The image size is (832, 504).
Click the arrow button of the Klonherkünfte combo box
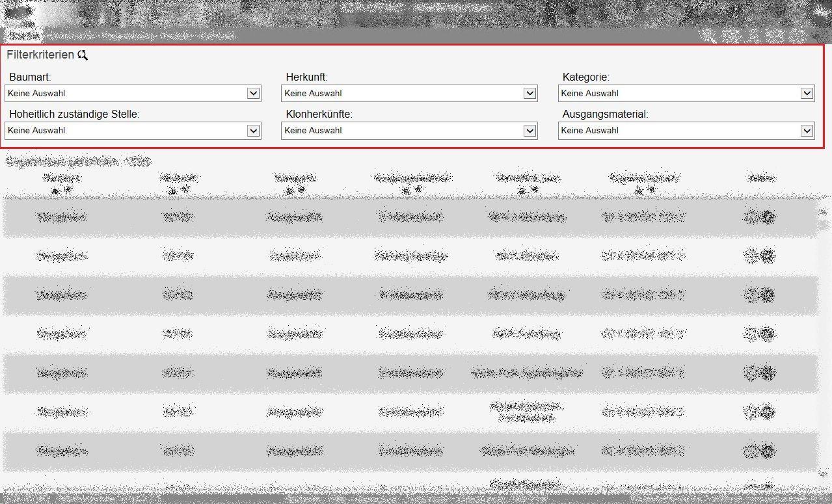[x=530, y=130]
